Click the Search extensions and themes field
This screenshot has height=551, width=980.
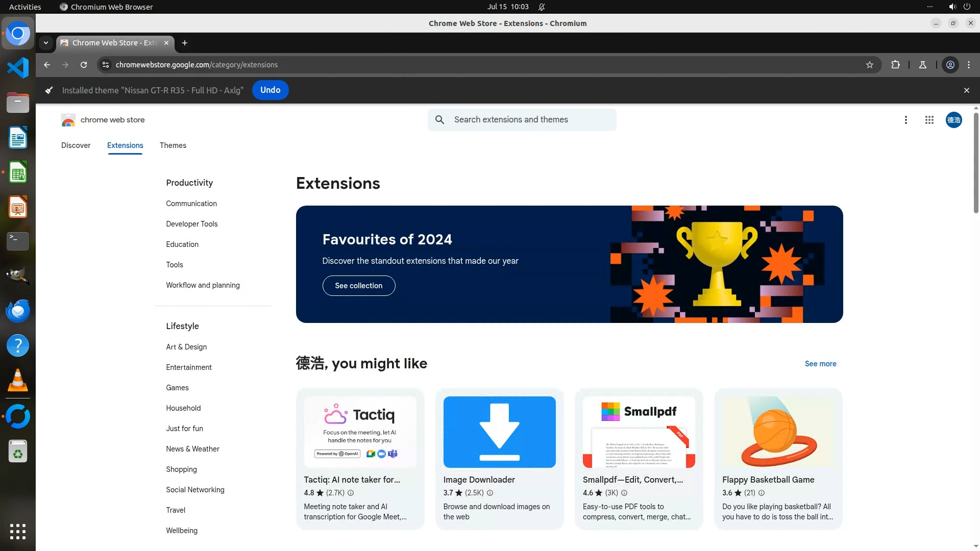[531, 120]
